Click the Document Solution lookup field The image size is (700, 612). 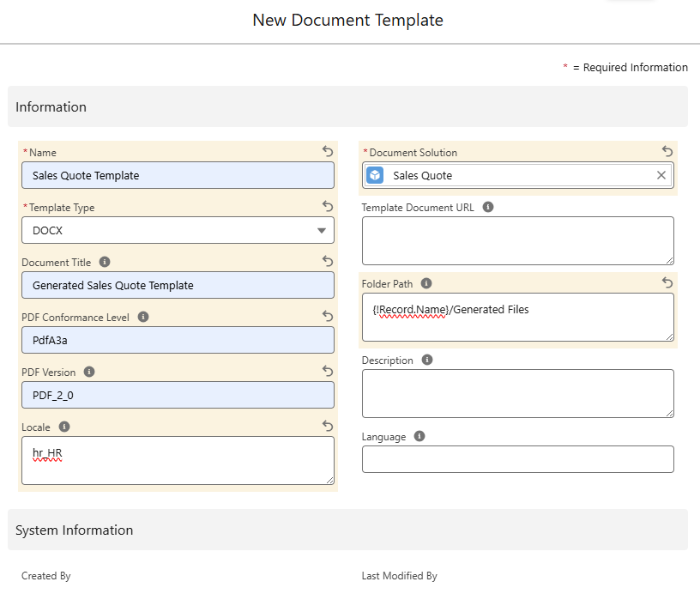click(515, 175)
